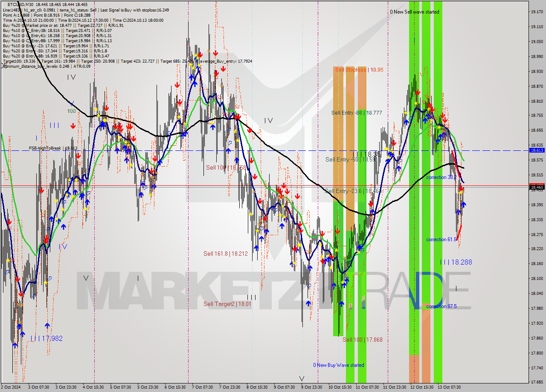Viewport: 546px width, 392px height.
Task: Click the 'Sell Entry -88 | 18.777' label
Action: pyautogui.click(x=357, y=113)
